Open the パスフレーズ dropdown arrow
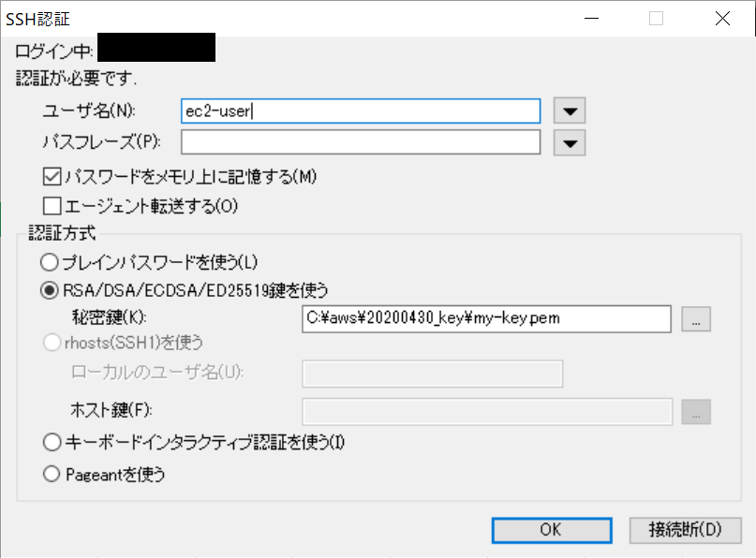 (570, 143)
